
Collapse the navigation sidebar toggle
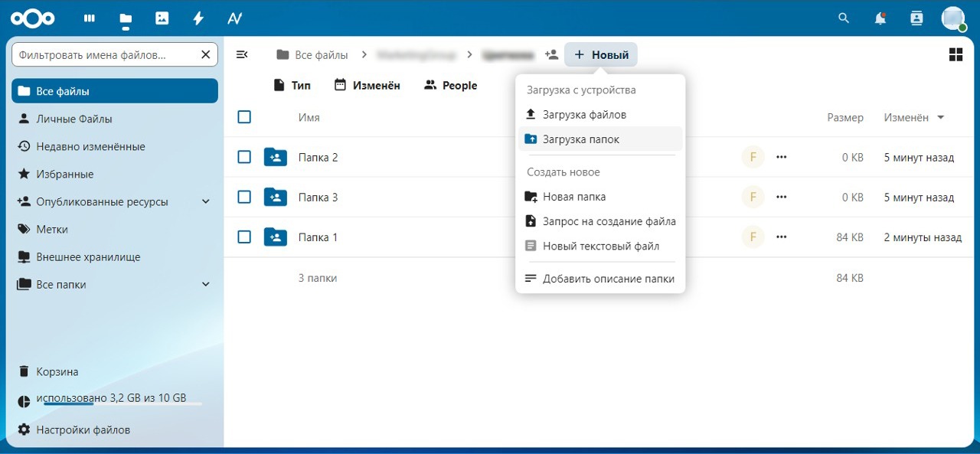point(242,54)
